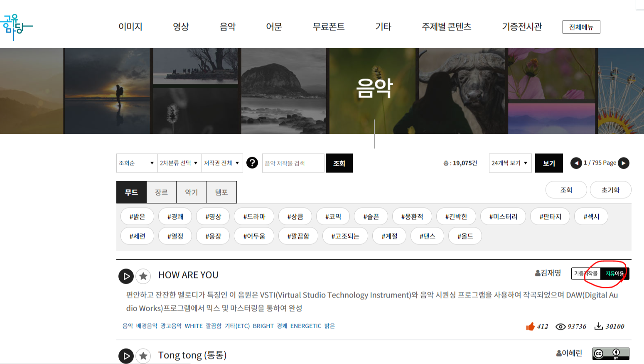Screen dimensions: 644x364
Task: Select the #깔끔함 tag
Action: tap(298, 236)
